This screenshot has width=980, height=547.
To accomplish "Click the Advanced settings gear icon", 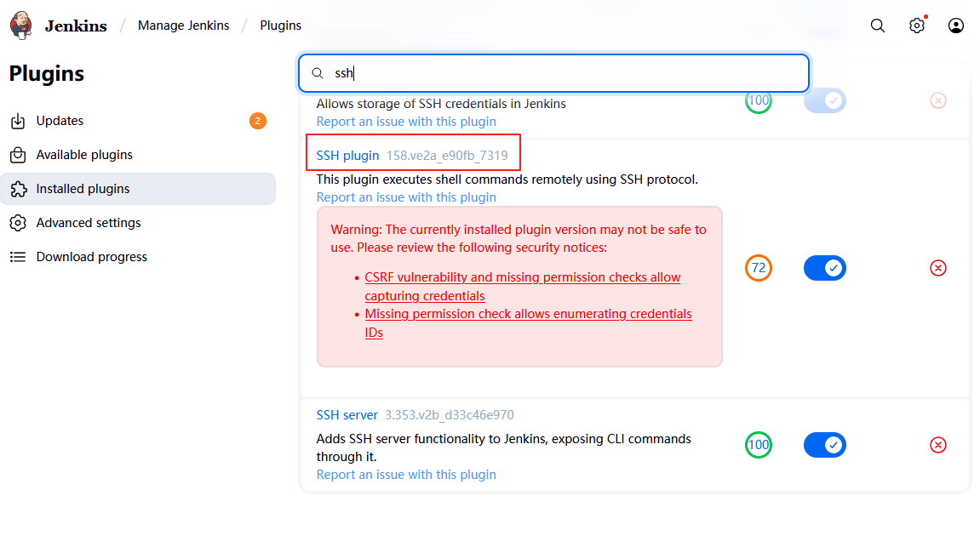I will pos(18,223).
